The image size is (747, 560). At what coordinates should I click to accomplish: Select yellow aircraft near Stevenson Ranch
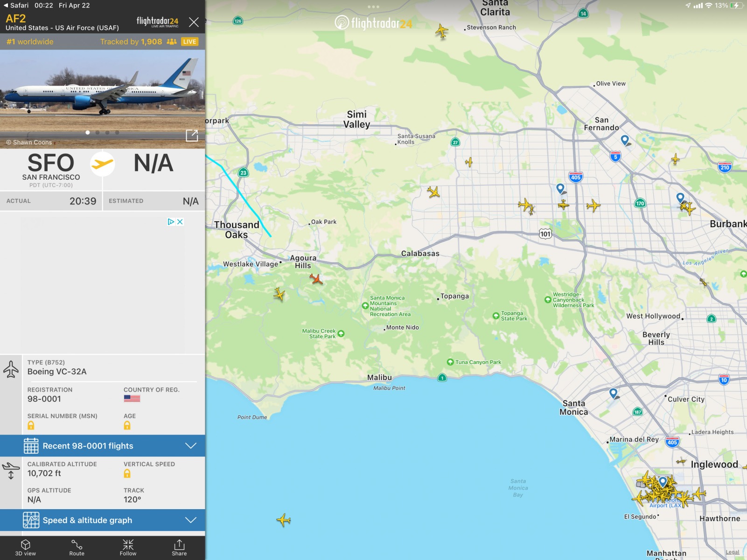click(x=441, y=31)
